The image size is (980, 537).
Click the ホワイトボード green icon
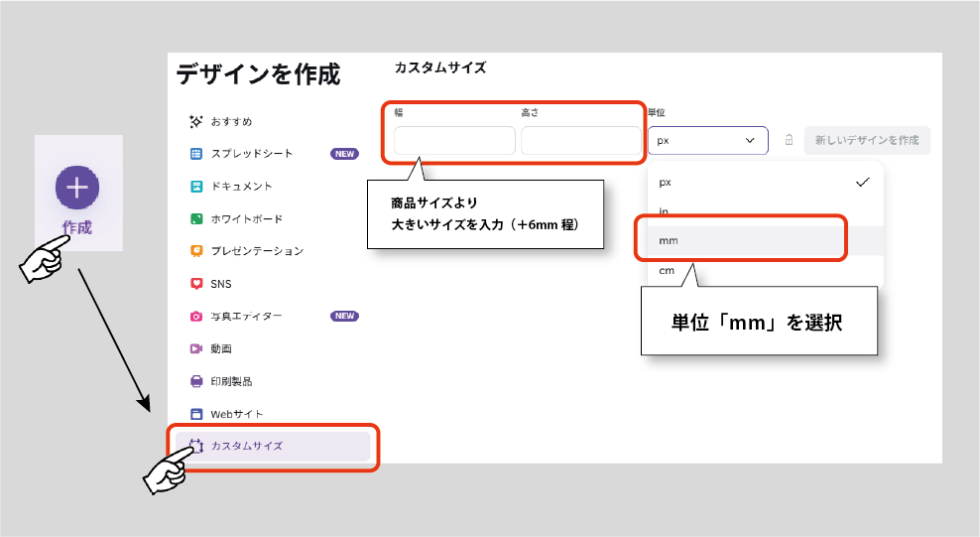tap(196, 218)
